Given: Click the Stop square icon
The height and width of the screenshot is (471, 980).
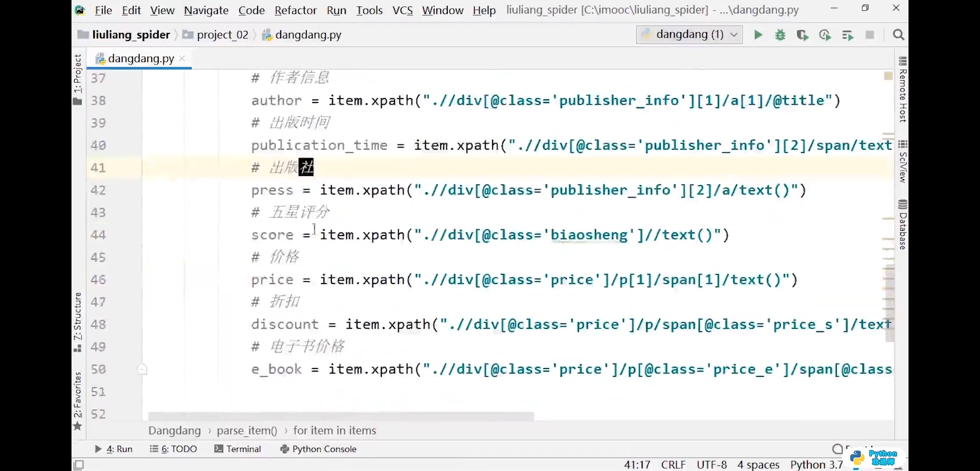Looking at the screenshot, I should (x=870, y=35).
